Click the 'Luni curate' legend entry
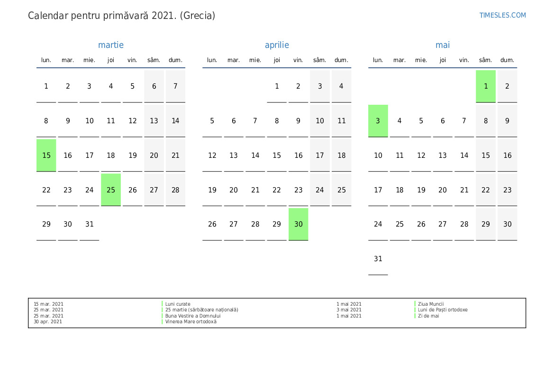Image resolution: width=554 pixels, height=392 pixels. [x=178, y=304]
